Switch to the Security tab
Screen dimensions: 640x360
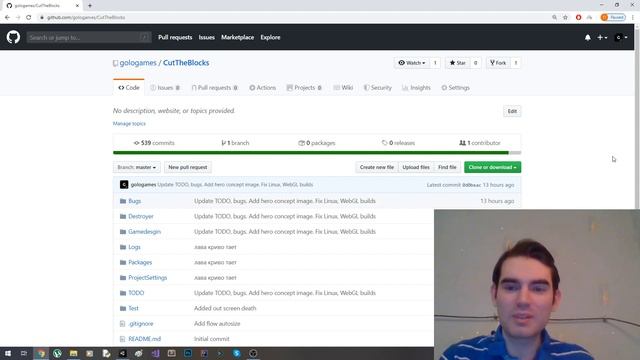tap(378, 88)
